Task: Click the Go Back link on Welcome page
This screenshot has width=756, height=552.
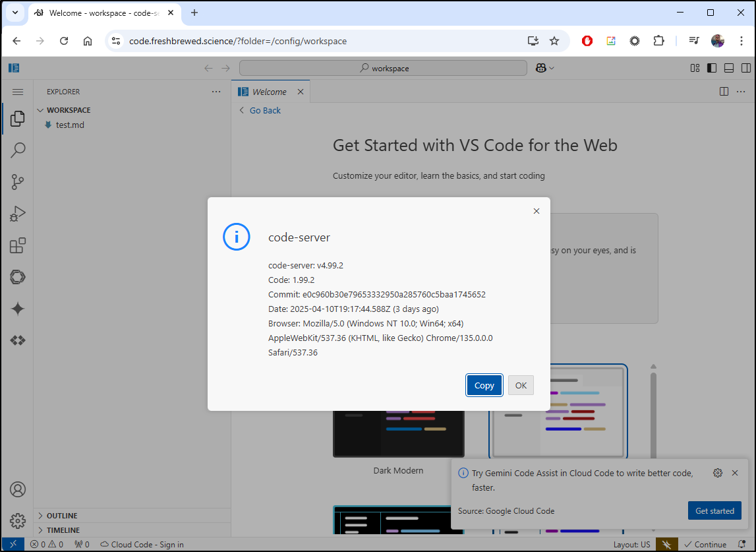Action: 260,111
